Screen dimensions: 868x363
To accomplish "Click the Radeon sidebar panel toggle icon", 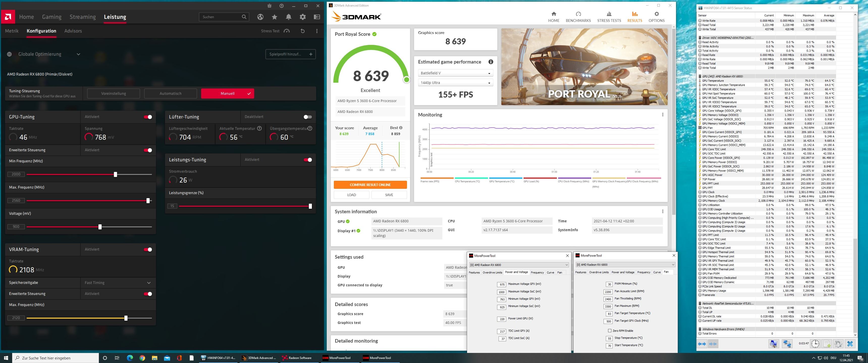I will (x=317, y=17).
